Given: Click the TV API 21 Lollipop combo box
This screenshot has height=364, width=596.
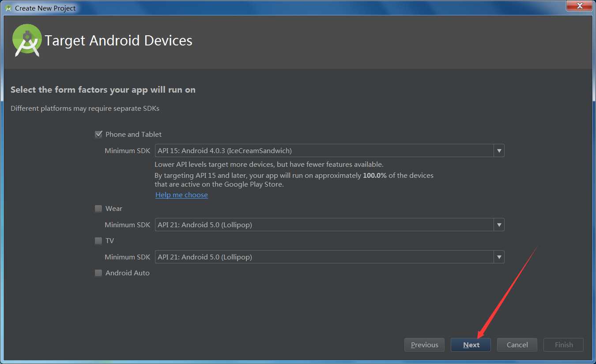Looking at the screenshot, I should 329,257.
